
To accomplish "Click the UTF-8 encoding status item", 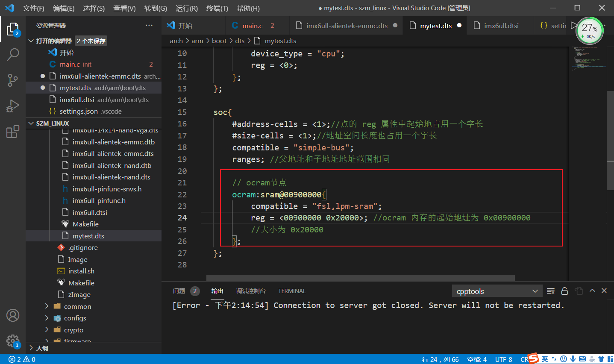I will pyautogui.click(x=503, y=359).
